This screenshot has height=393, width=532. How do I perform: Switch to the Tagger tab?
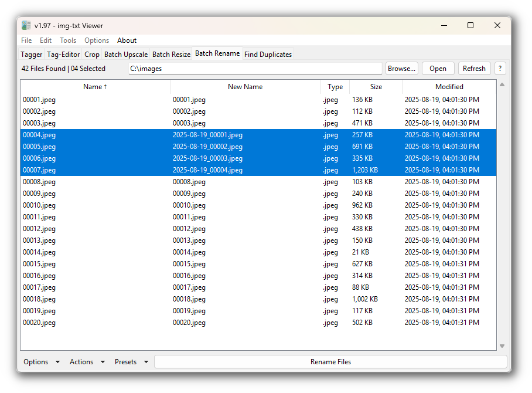[x=32, y=55]
